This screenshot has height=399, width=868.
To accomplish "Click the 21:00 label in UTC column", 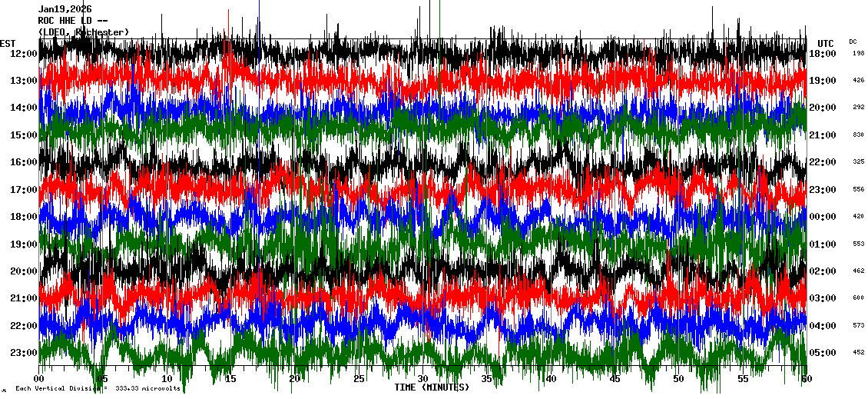I will click(x=822, y=135).
